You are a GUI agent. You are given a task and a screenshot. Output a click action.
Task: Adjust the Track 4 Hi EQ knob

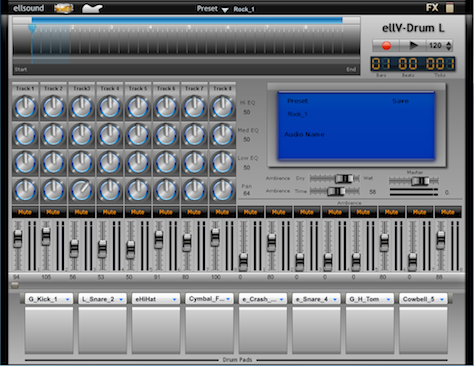(110, 107)
